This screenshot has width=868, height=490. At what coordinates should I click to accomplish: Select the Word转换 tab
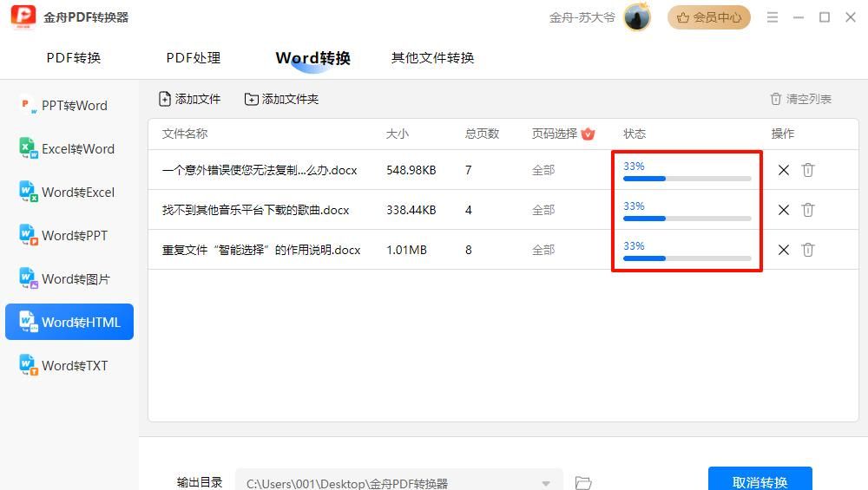tap(312, 58)
